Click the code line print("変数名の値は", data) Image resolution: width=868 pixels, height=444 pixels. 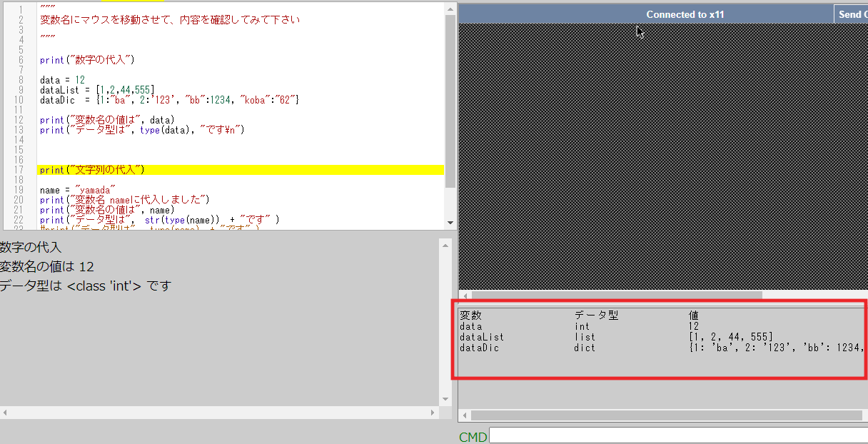pyautogui.click(x=107, y=120)
